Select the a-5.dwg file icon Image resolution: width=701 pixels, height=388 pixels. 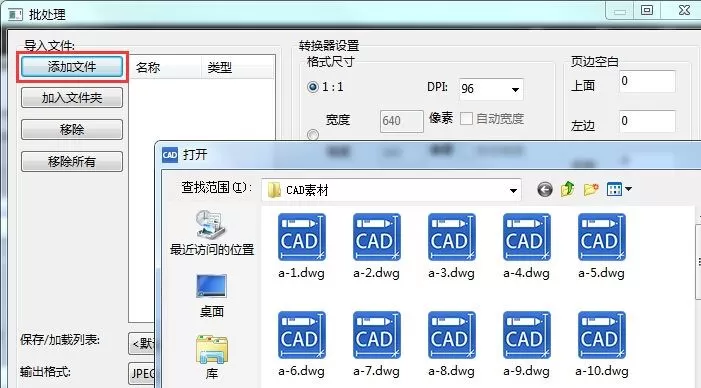[602, 237]
